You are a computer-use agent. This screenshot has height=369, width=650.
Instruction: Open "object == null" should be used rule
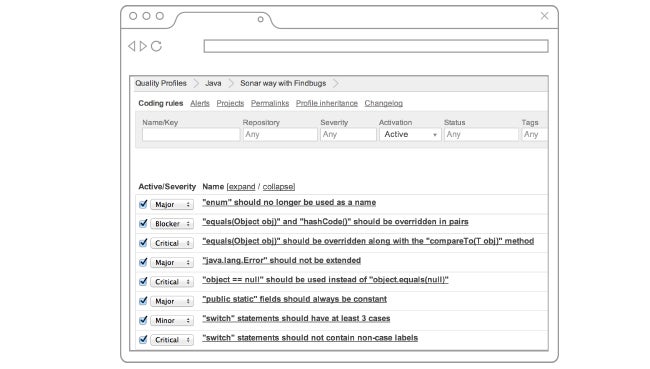click(325, 280)
